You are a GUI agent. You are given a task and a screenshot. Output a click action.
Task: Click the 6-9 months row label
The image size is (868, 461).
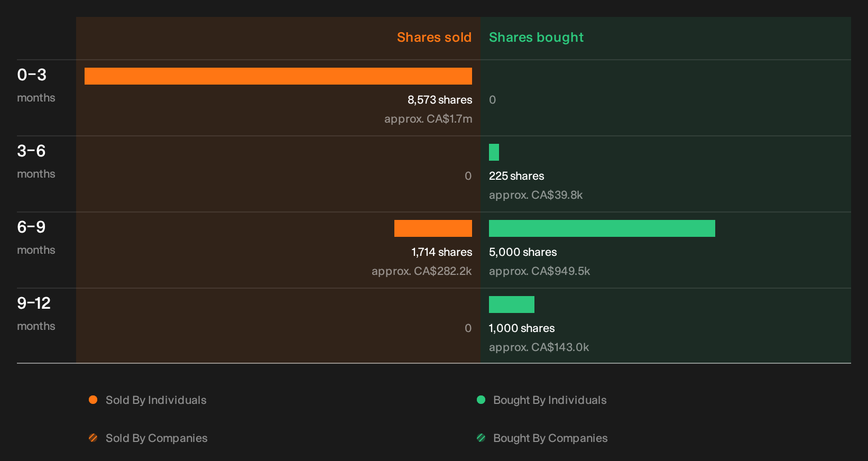pyautogui.click(x=36, y=237)
